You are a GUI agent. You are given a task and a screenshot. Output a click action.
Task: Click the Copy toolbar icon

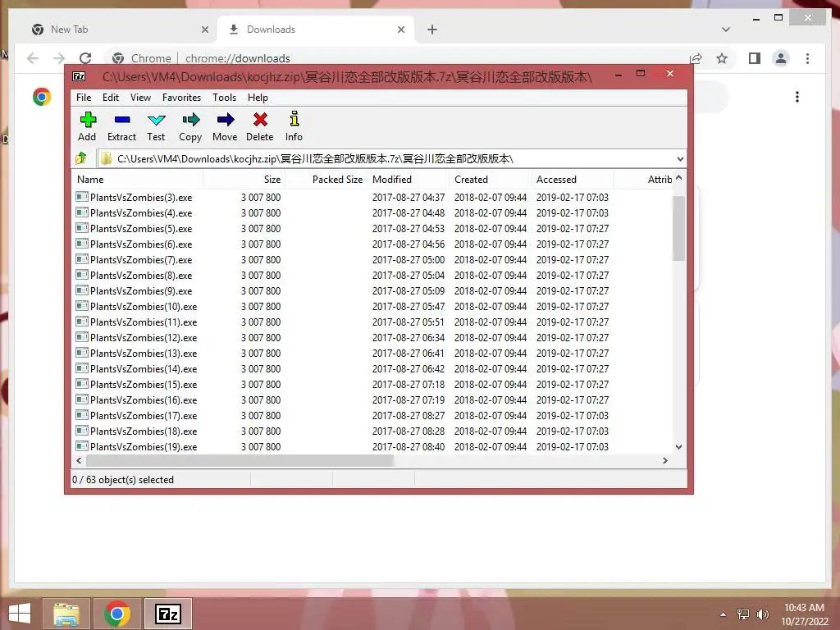[x=190, y=120]
